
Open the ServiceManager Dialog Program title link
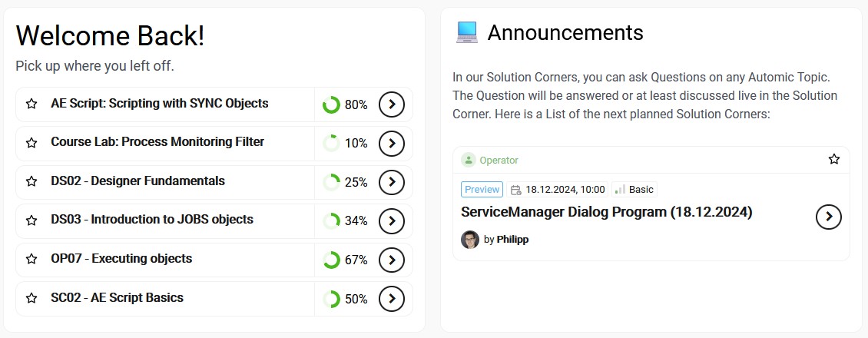[606, 212]
